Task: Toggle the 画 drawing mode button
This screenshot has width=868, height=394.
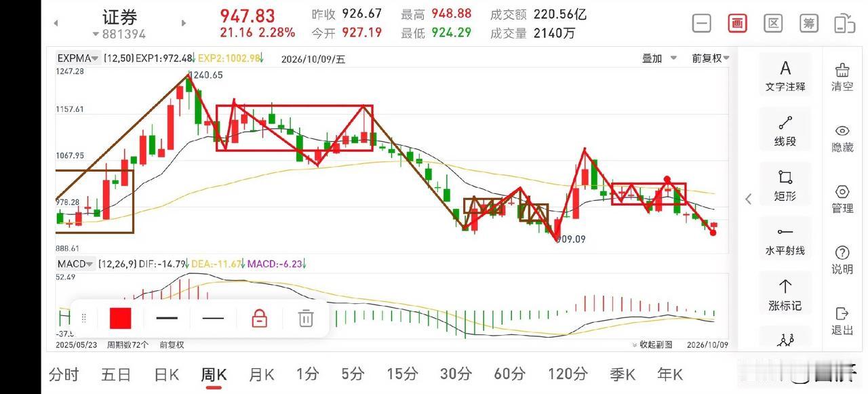Action: pos(737,23)
